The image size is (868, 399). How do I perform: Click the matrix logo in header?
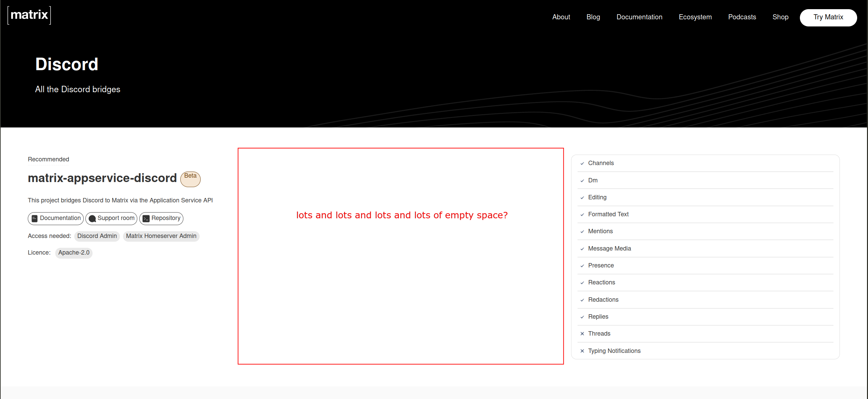(29, 15)
